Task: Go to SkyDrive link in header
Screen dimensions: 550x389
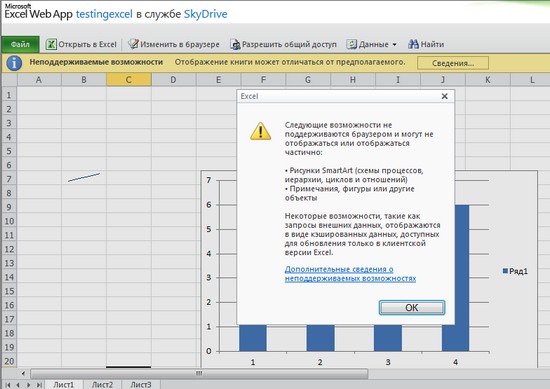Action: tap(206, 14)
